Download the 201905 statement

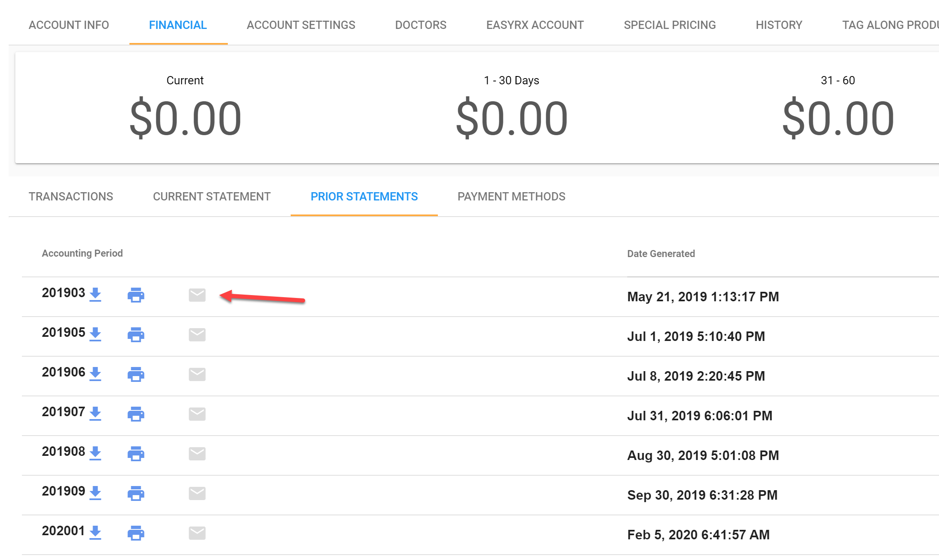pos(95,334)
